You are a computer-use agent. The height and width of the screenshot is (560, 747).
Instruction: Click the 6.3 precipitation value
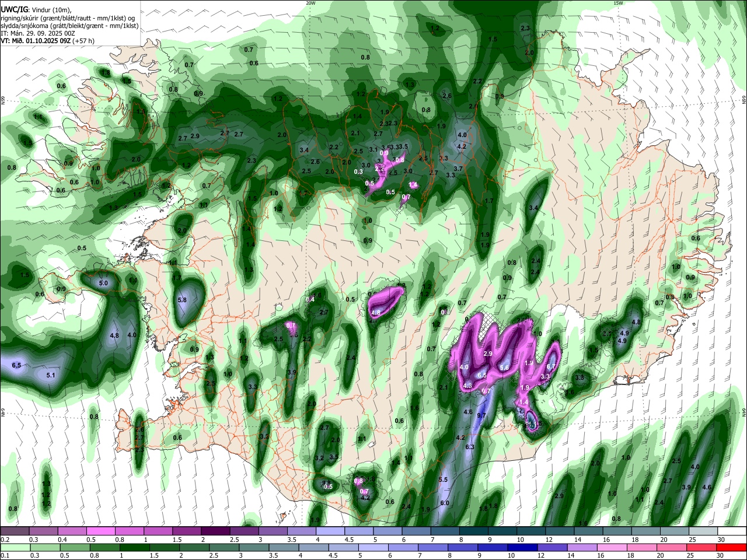click(470, 447)
